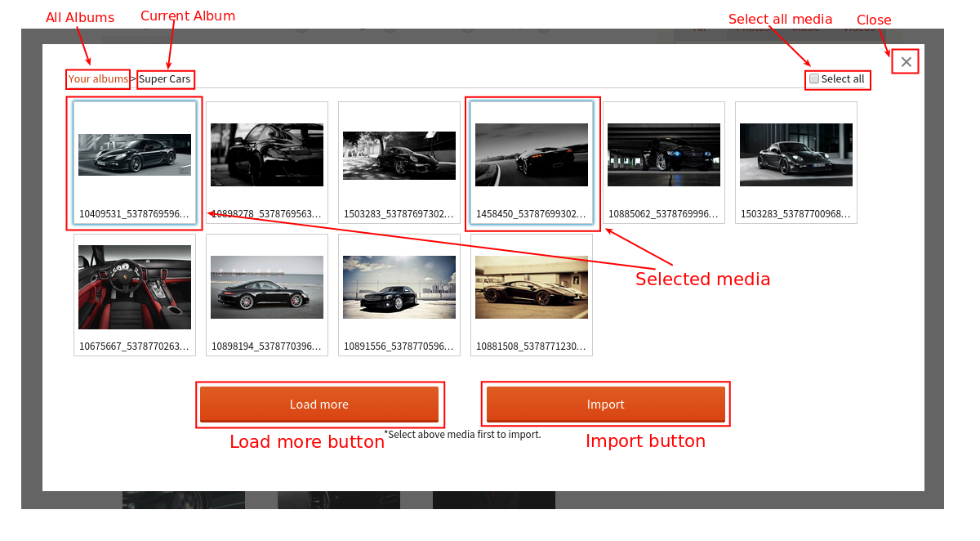Select the black-and-white car close-up photo

tap(267, 154)
